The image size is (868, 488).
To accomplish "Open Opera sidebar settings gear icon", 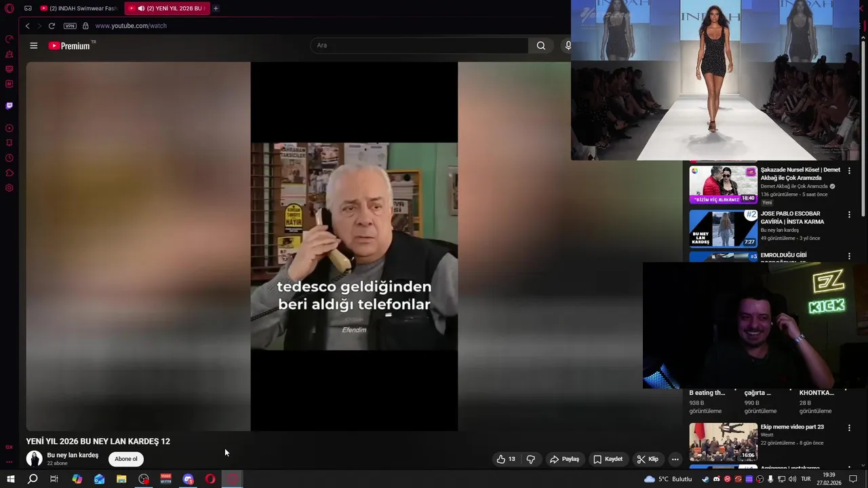I will point(9,188).
